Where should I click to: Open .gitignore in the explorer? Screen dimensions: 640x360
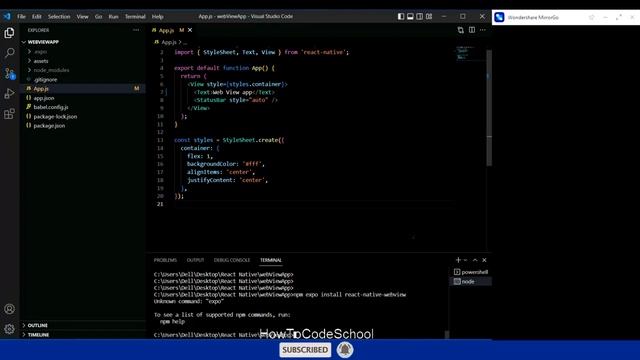[x=45, y=80]
